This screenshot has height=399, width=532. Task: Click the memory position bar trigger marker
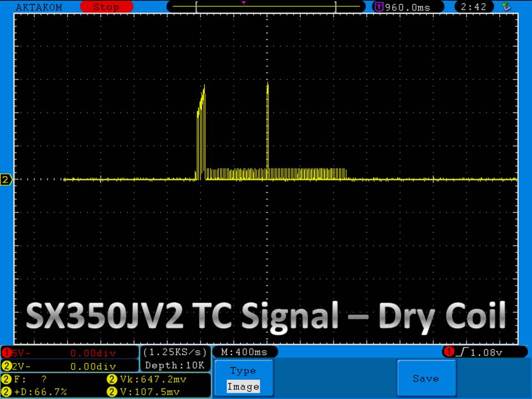coord(243,3)
